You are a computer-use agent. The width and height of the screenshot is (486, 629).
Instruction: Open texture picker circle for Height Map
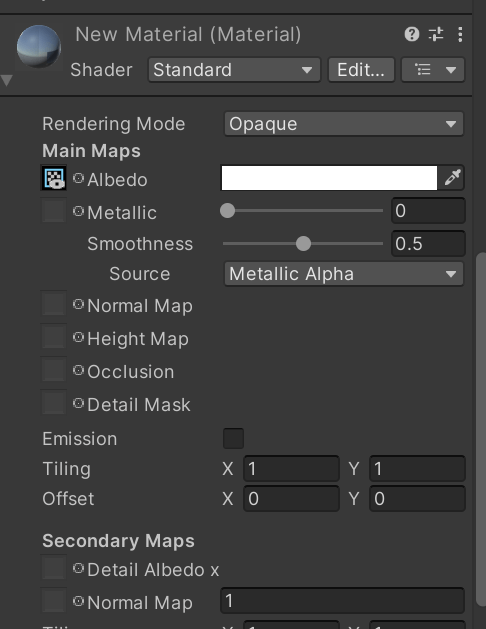click(x=79, y=337)
